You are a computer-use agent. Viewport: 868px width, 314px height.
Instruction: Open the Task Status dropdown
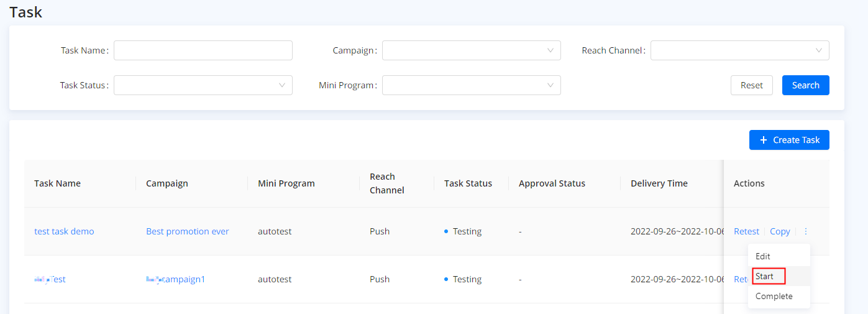[x=203, y=85]
